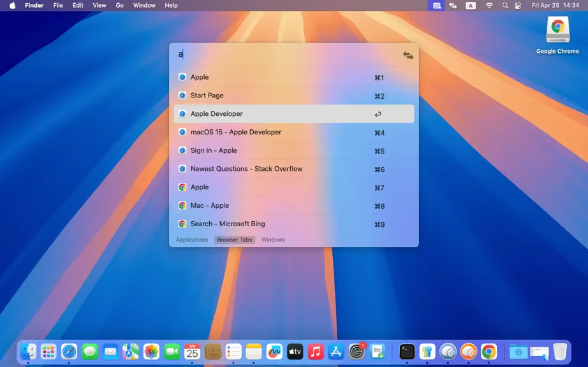The height and width of the screenshot is (367, 588).
Task: Open Notes from the Dock
Action: pyautogui.click(x=253, y=352)
